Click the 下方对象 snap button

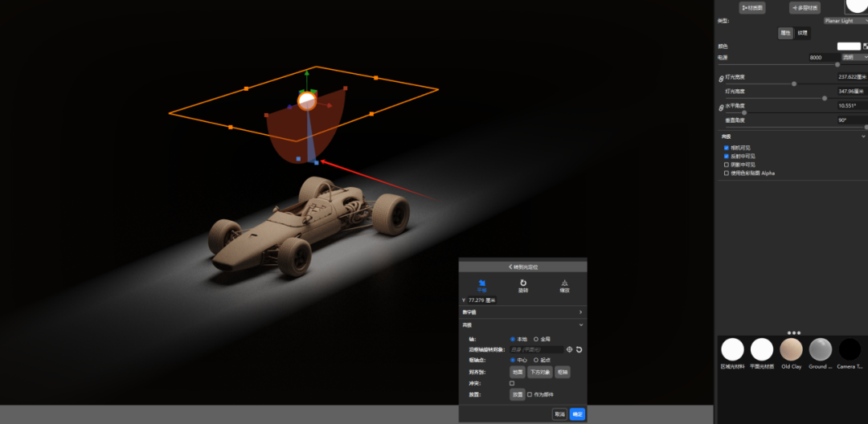[540, 372]
